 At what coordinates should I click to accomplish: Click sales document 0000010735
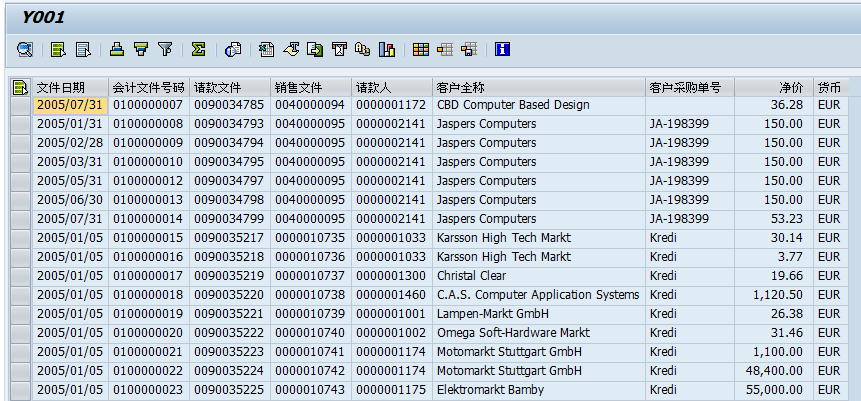310,238
